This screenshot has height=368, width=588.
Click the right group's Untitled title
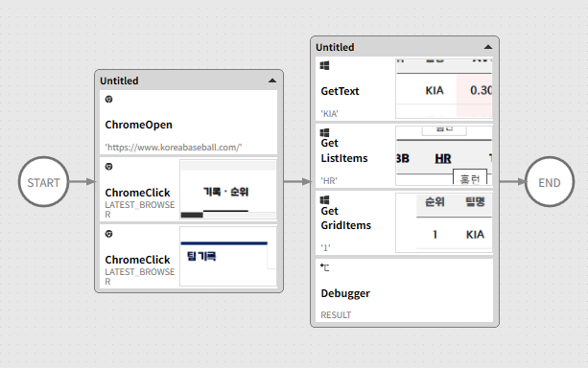click(335, 47)
